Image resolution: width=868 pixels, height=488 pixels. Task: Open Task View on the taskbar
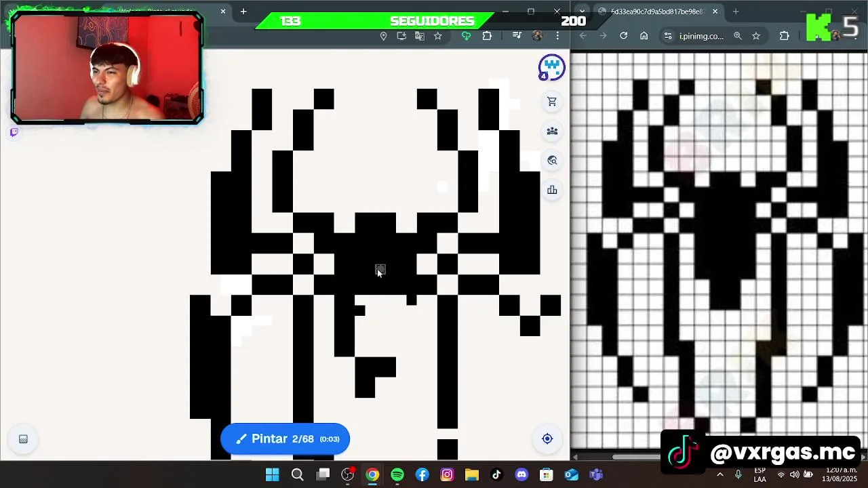coord(323,474)
